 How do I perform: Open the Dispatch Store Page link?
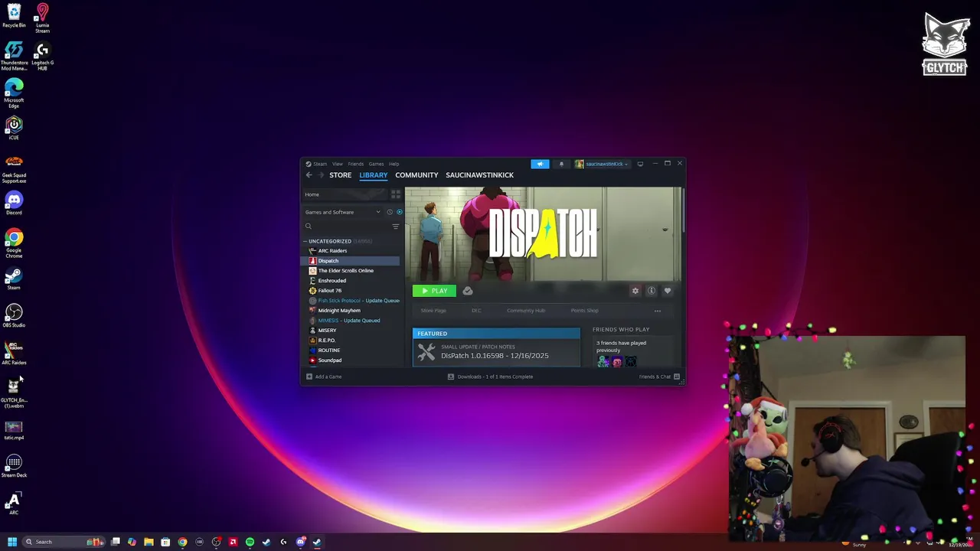pyautogui.click(x=433, y=311)
